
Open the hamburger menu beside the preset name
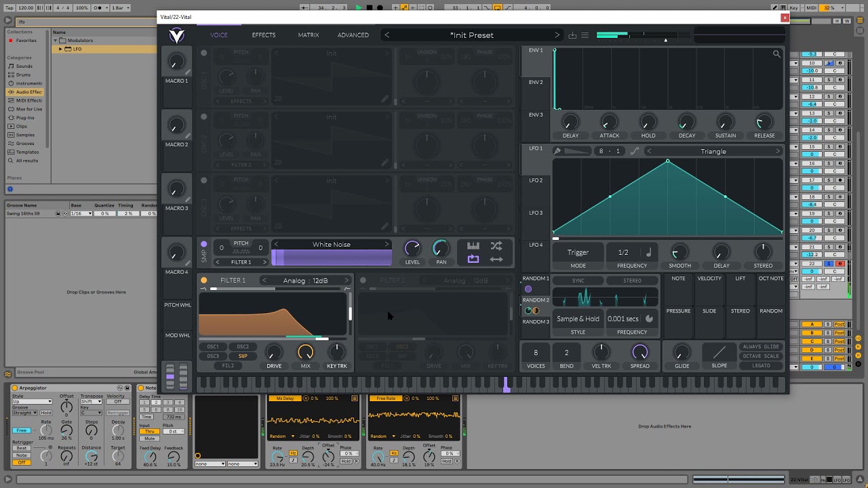pyautogui.click(x=585, y=35)
